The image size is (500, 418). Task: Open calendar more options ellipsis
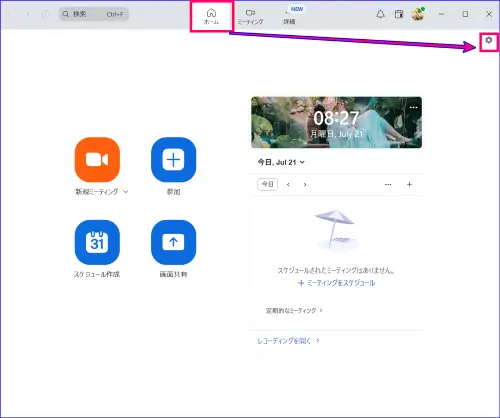point(388,184)
